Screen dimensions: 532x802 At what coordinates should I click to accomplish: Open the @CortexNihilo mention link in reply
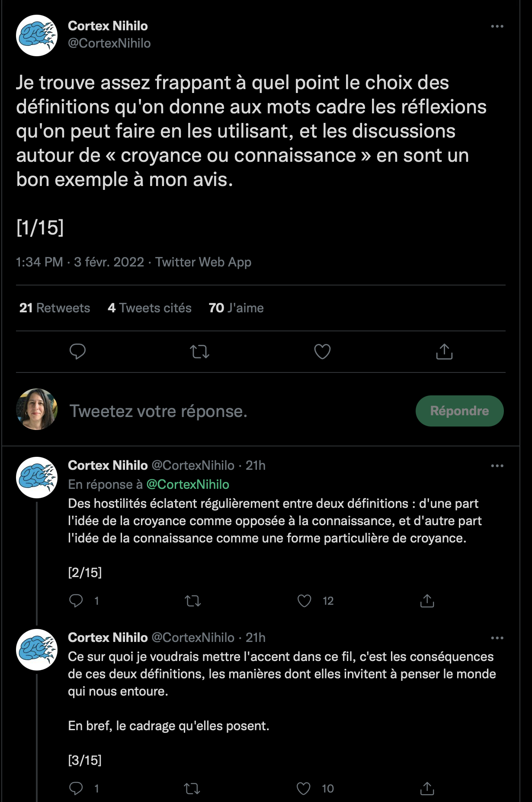click(x=188, y=484)
